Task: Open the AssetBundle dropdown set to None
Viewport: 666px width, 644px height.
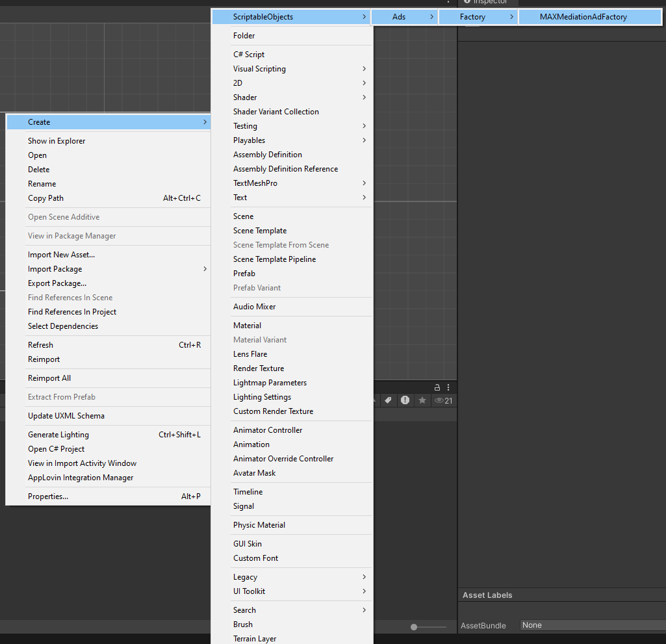Action: tap(591, 625)
